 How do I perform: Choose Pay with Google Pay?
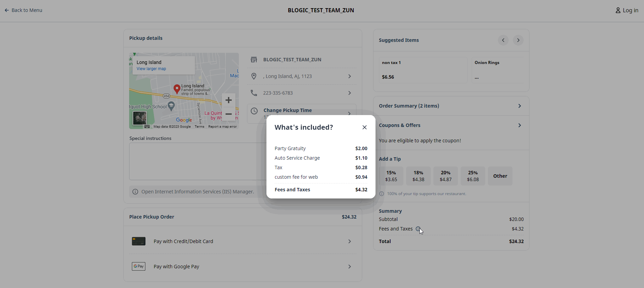pos(242,267)
